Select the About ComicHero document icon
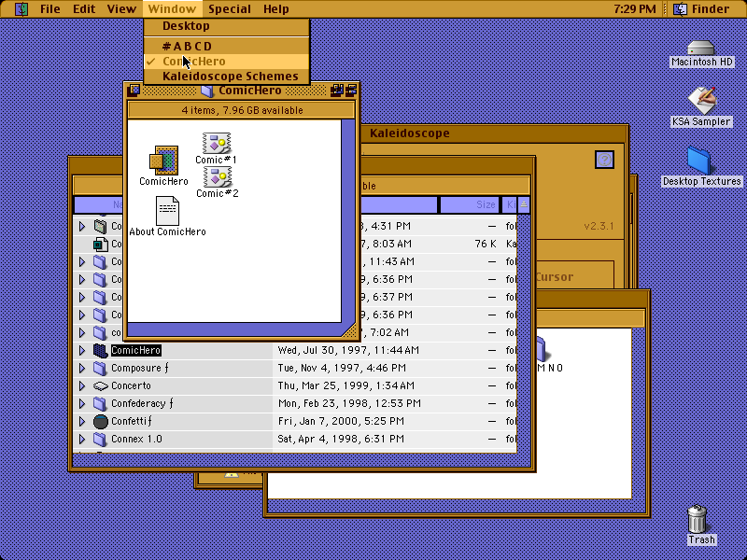This screenshot has height=560, width=747. tap(168, 211)
